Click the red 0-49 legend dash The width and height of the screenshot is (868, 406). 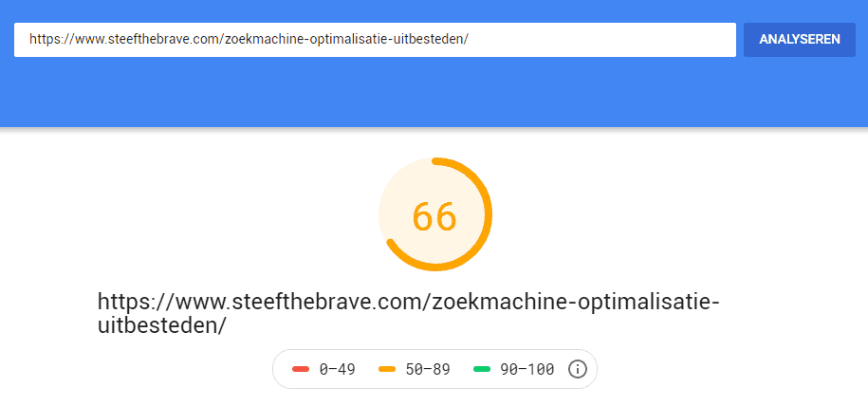coord(301,369)
